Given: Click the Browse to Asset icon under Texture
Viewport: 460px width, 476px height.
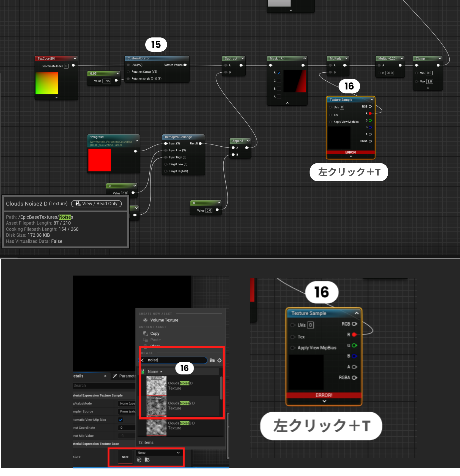Looking at the screenshot, I should (147, 460).
